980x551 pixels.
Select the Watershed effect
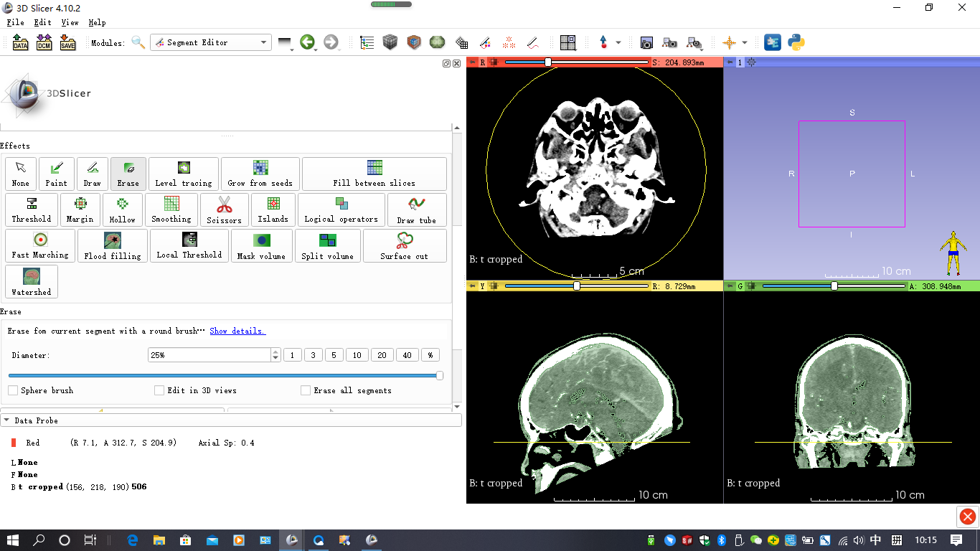pyautogui.click(x=32, y=281)
